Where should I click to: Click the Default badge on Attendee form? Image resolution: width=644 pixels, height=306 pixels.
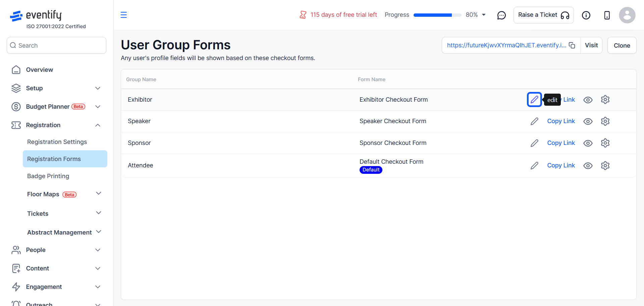(371, 170)
